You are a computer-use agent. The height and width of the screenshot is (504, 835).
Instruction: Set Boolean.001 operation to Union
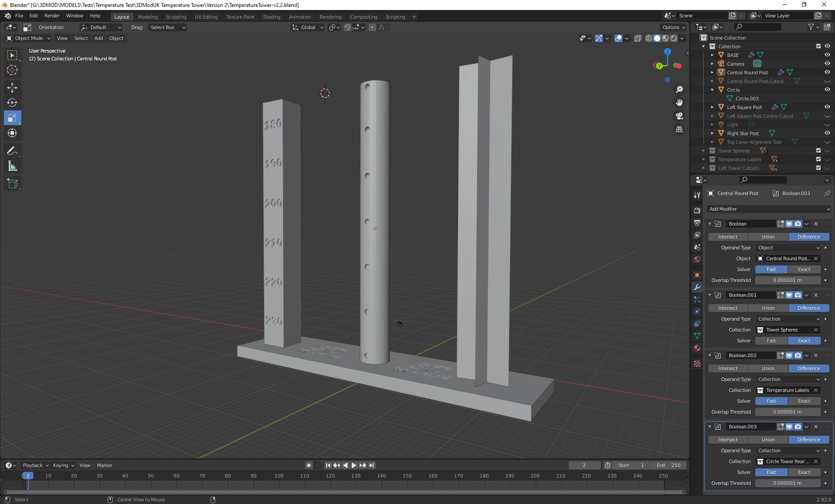pyautogui.click(x=768, y=308)
